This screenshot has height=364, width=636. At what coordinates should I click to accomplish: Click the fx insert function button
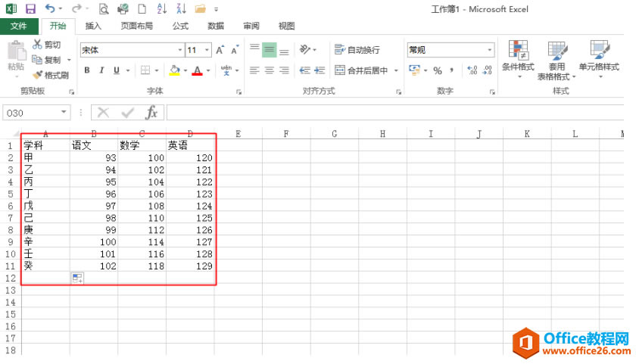point(151,113)
